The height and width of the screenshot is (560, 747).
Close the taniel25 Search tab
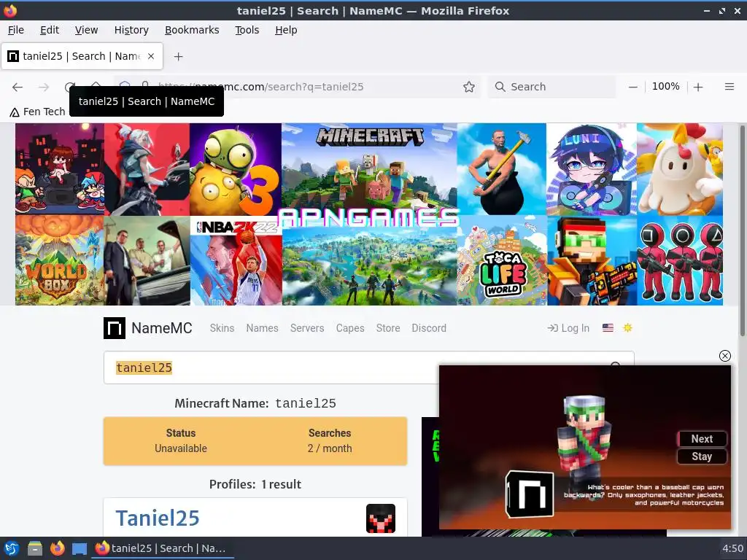click(151, 56)
